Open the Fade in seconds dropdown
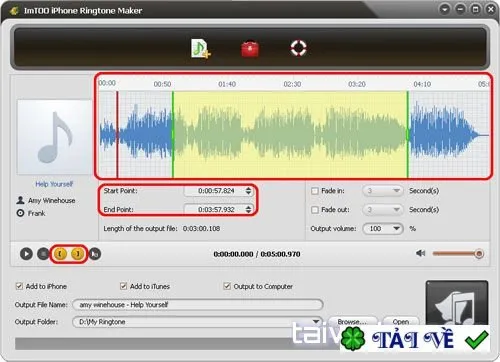This screenshot has width=500, height=362. coord(383,191)
